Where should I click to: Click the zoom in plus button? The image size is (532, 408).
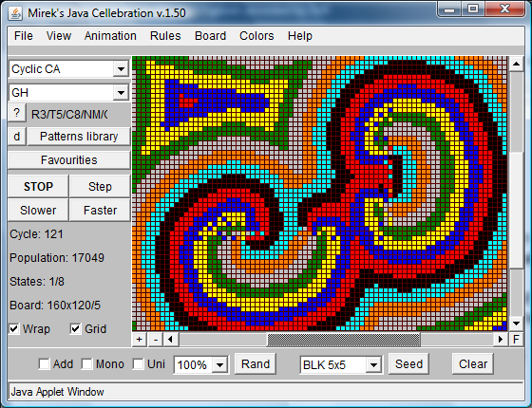140,340
